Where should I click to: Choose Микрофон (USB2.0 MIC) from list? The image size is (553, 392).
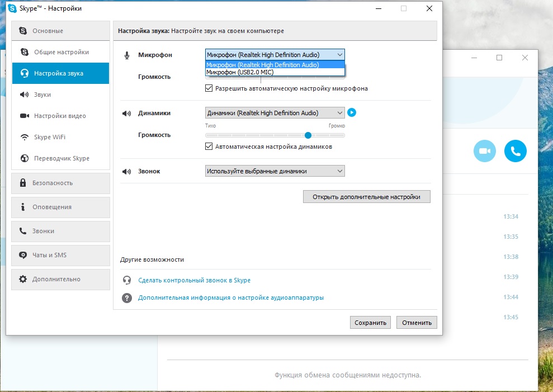click(x=275, y=72)
